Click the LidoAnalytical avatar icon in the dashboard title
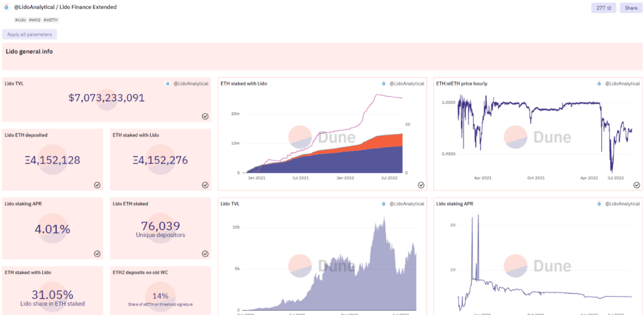The height and width of the screenshot is (315, 644). coord(6,8)
